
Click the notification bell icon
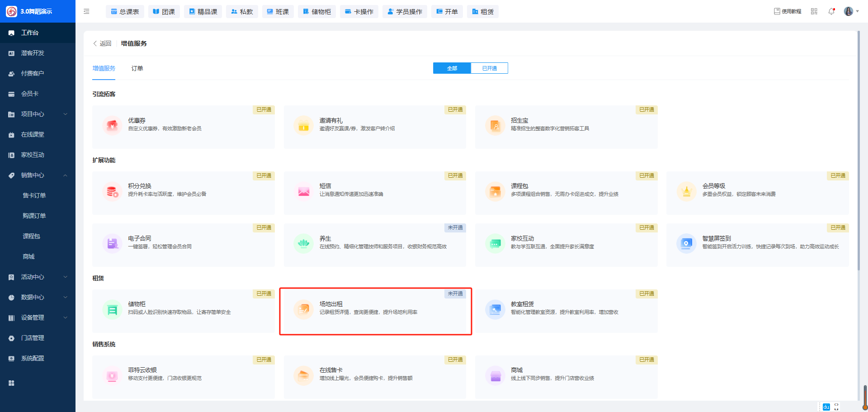pos(831,11)
